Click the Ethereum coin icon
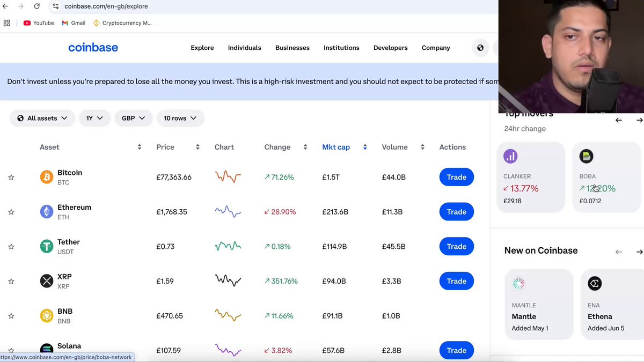 [47, 212]
